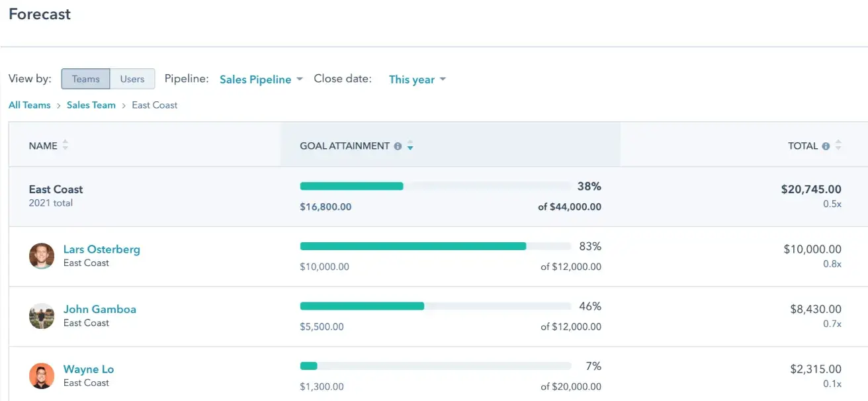Click the 38% attainment value
The width and height of the screenshot is (868, 401).
click(590, 187)
